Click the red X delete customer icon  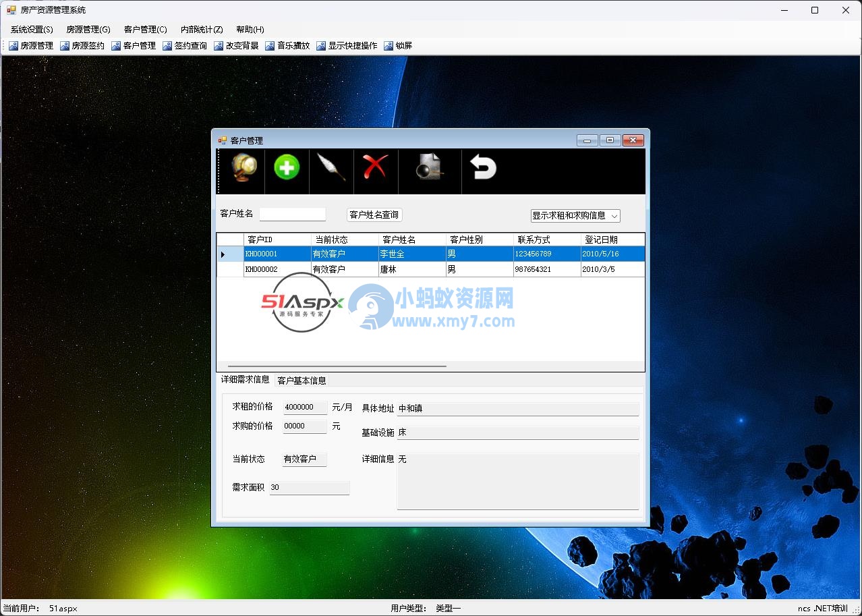tap(375, 166)
